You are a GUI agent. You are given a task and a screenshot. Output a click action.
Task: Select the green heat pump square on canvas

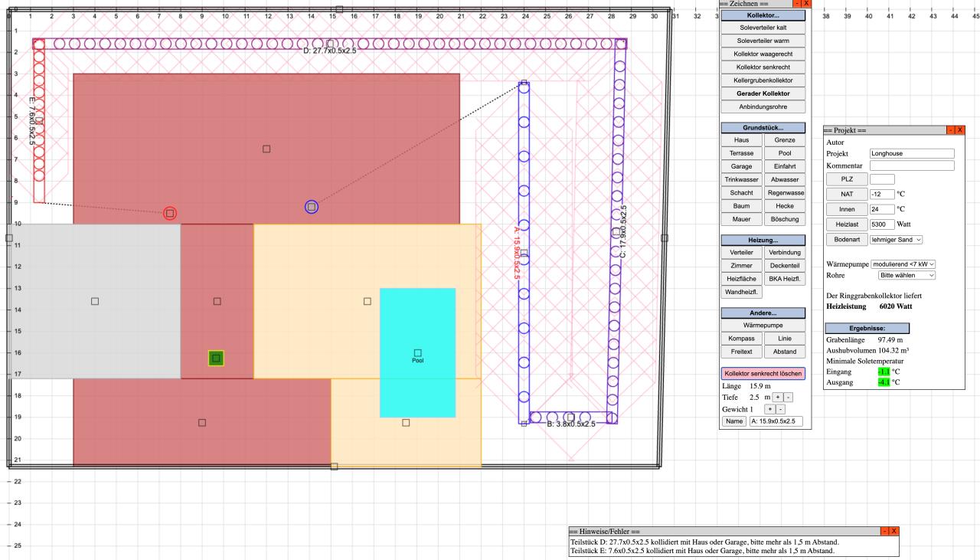click(x=216, y=358)
